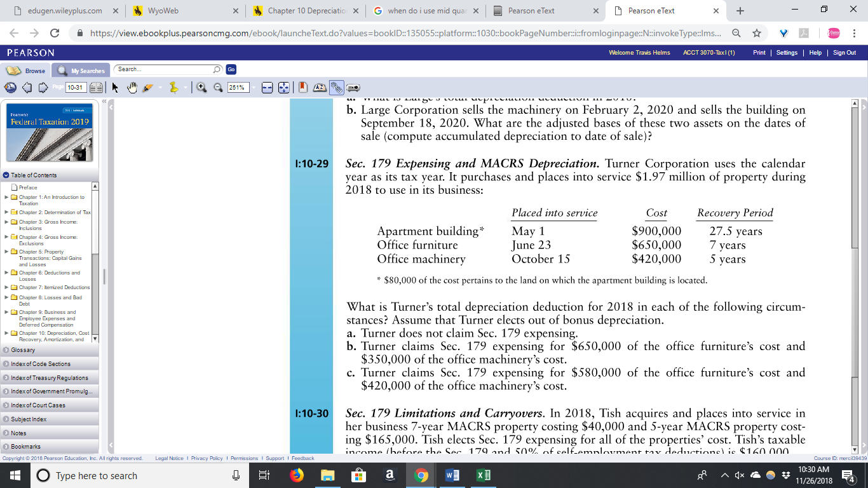Click the Zoom Out magnifier icon

pyautogui.click(x=217, y=88)
